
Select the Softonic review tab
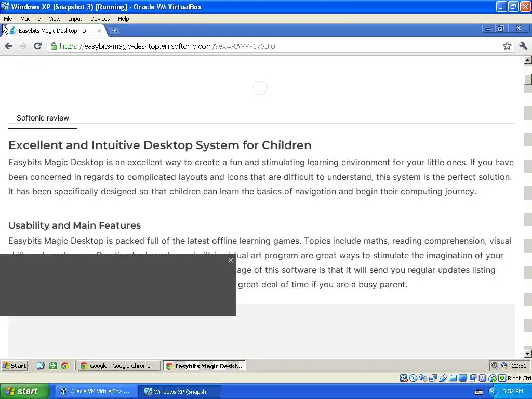tap(43, 118)
